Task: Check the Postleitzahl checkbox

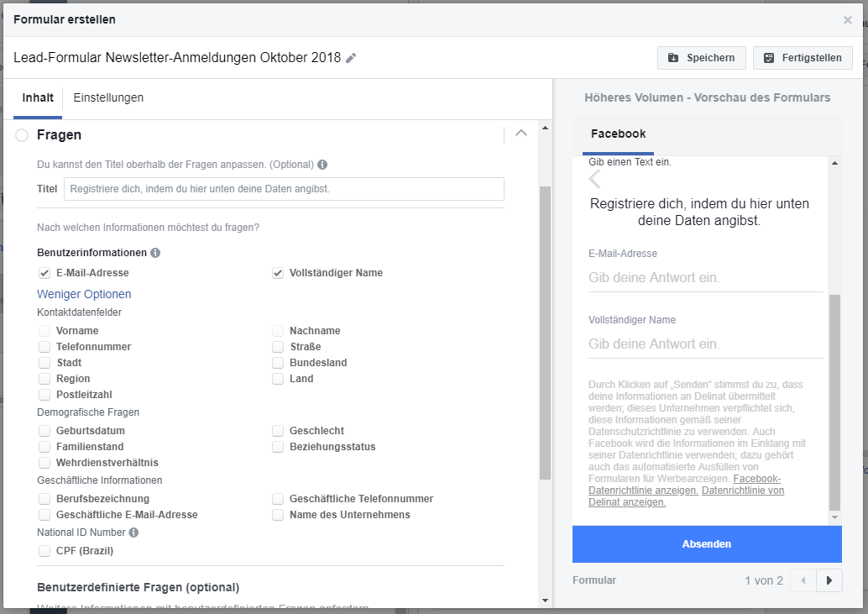Action: (x=44, y=395)
